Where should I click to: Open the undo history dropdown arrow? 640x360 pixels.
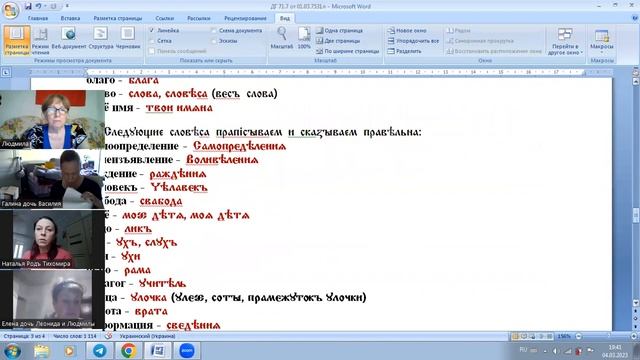pyautogui.click(x=44, y=6)
